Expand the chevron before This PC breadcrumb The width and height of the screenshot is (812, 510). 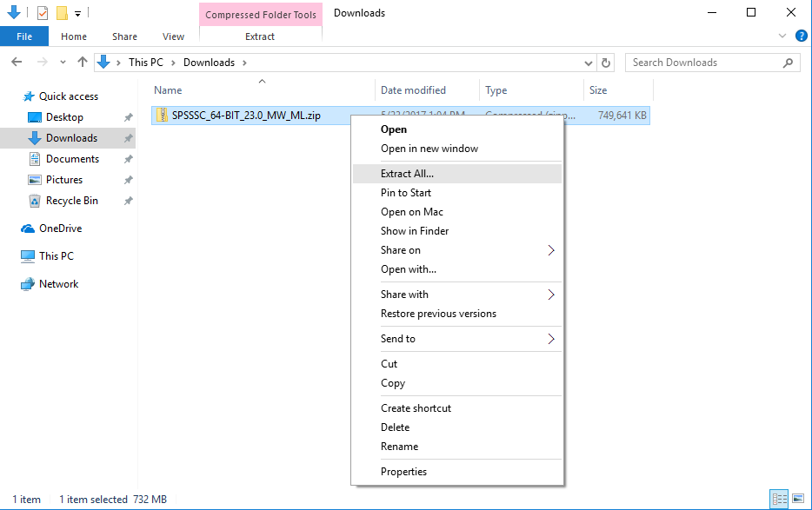point(118,63)
